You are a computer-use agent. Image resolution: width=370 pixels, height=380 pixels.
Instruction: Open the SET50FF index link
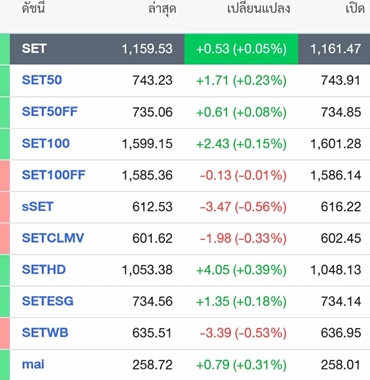[50, 112]
